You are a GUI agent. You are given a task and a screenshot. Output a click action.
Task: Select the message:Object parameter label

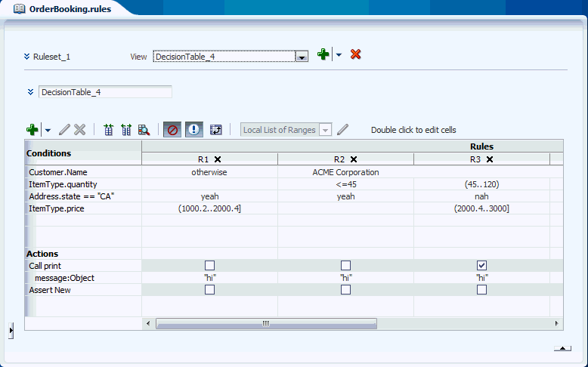(64, 278)
